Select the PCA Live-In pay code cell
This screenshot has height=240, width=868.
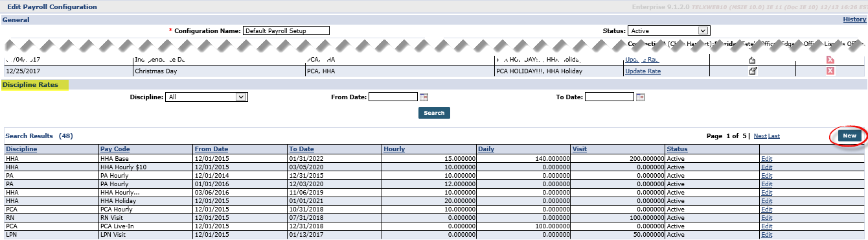pyautogui.click(x=146, y=226)
